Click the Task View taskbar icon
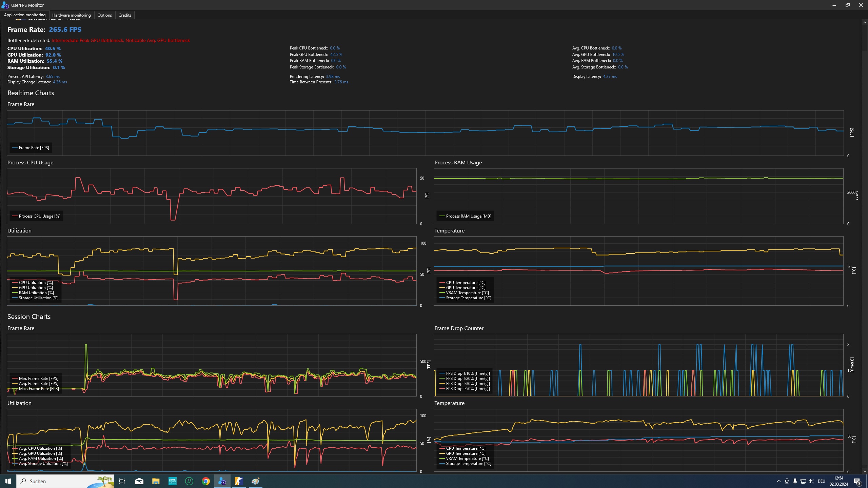This screenshot has width=868, height=488. click(x=122, y=481)
